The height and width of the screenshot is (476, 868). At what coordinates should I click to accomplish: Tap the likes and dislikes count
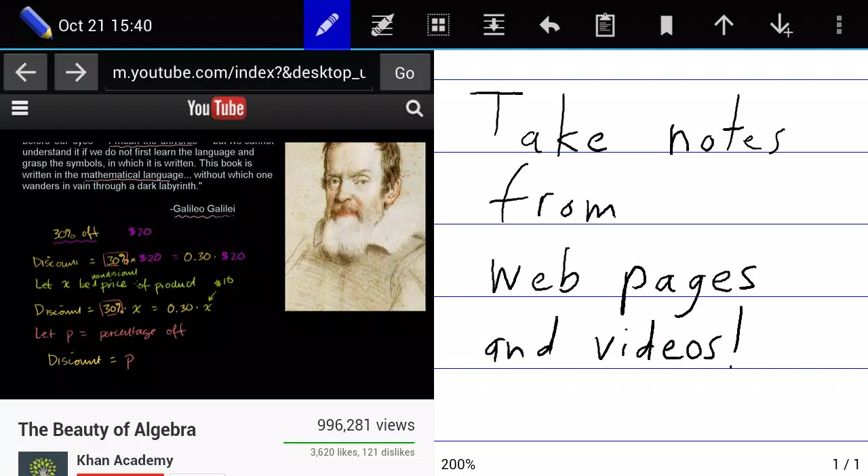pyautogui.click(x=362, y=452)
